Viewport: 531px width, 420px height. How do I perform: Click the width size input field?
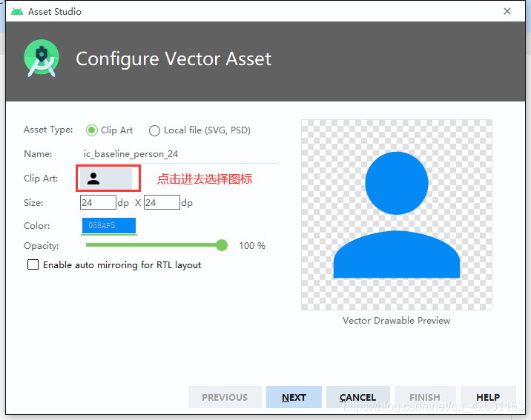coord(98,202)
